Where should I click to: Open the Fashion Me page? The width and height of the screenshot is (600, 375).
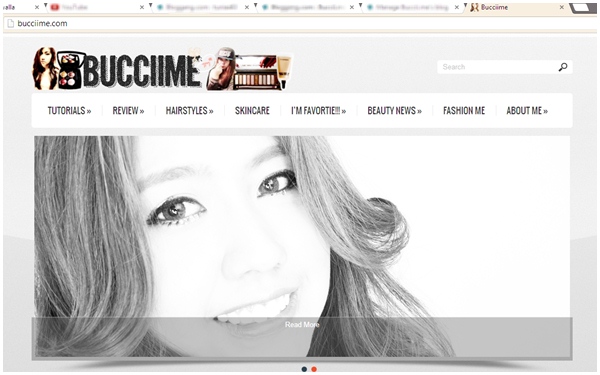tap(464, 111)
